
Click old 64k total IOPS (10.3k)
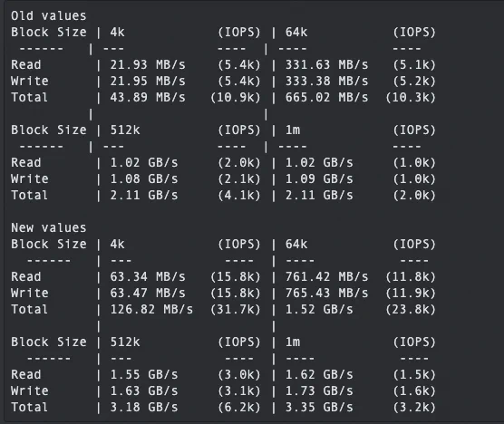411,97
